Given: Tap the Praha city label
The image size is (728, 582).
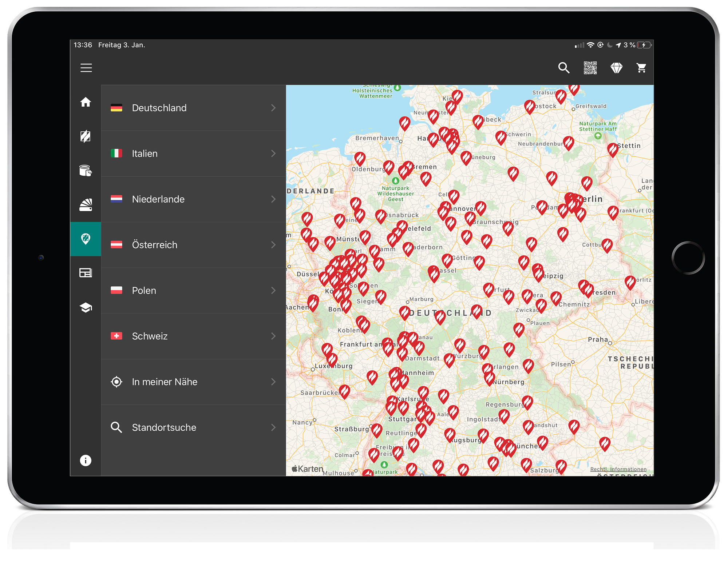Looking at the screenshot, I should pos(598,339).
